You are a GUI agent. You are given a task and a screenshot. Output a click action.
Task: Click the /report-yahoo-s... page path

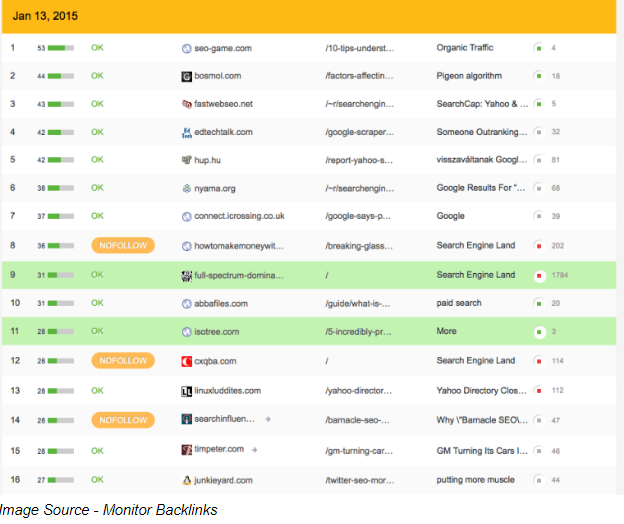pyautogui.click(x=359, y=160)
